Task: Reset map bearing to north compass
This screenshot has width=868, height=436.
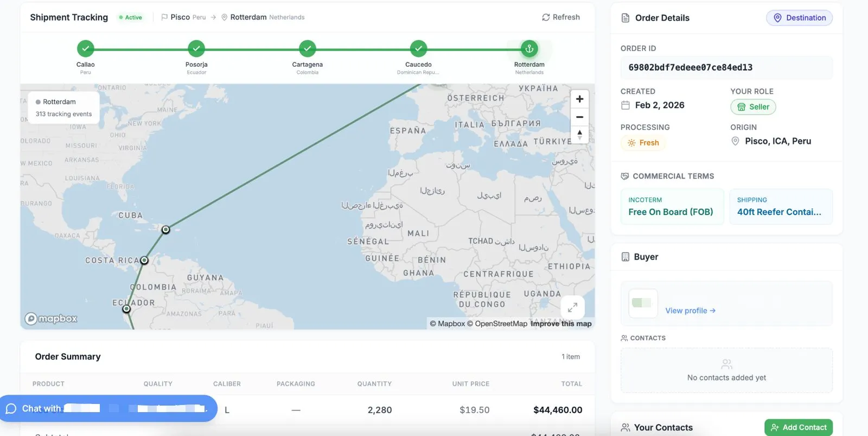Action: tap(579, 134)
